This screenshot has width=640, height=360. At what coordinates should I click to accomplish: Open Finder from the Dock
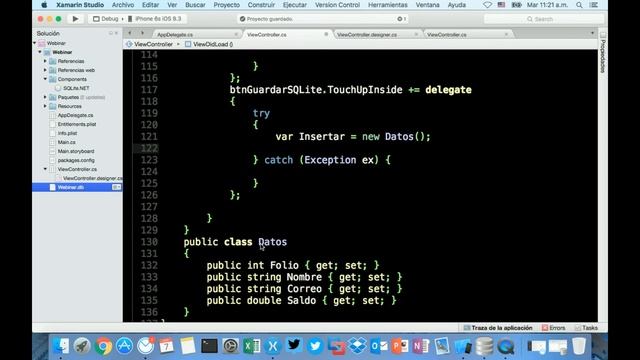click(x=61, y=346)
